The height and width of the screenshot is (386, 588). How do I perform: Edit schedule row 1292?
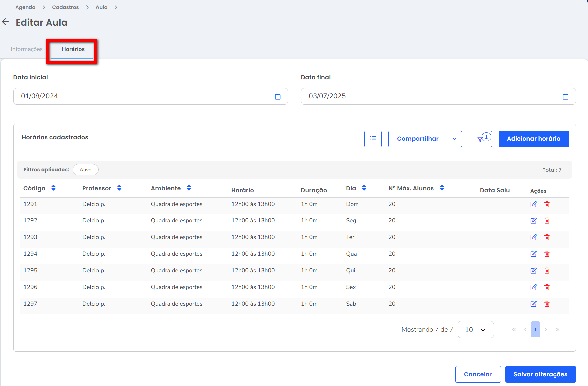pos(534,221)
